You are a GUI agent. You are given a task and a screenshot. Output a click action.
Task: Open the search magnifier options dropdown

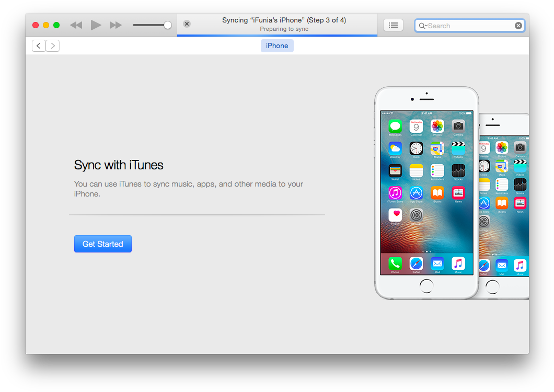point(423,26)
